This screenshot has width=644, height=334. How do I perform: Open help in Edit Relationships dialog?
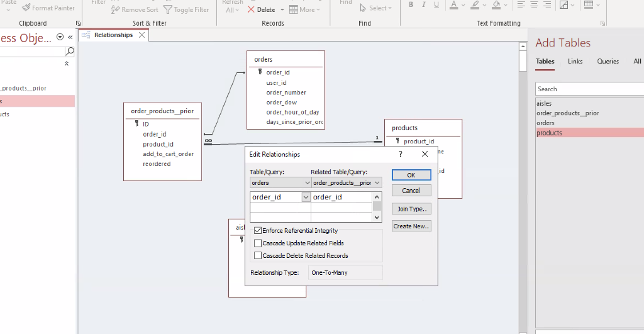[x=401, y=154]
